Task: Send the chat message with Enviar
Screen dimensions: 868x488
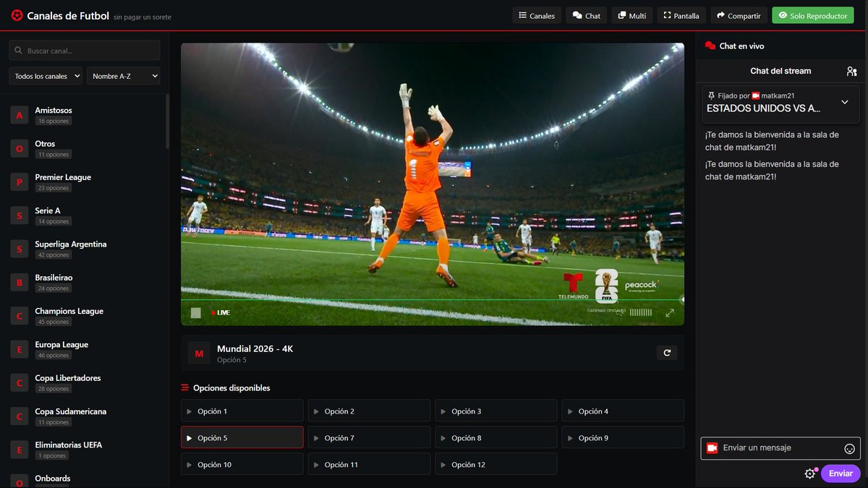Action: 841,474
